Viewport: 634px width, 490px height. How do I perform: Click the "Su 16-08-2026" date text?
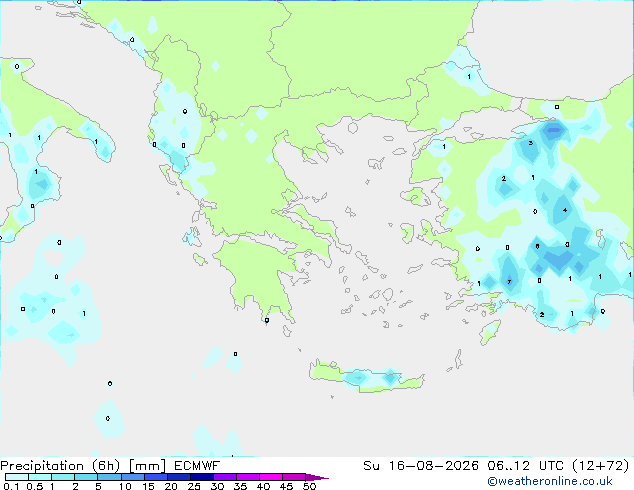(x=421, y=466)
